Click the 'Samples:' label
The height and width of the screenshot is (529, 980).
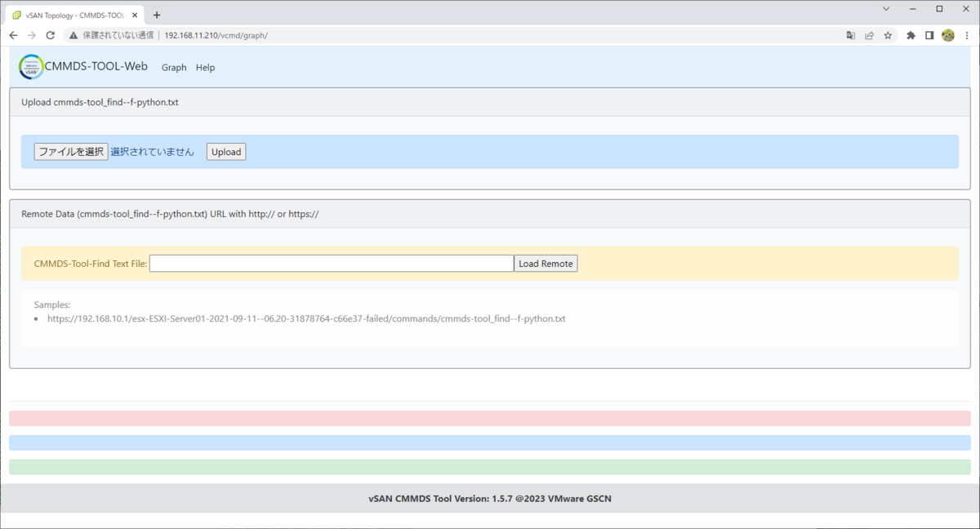coord(52,305)
